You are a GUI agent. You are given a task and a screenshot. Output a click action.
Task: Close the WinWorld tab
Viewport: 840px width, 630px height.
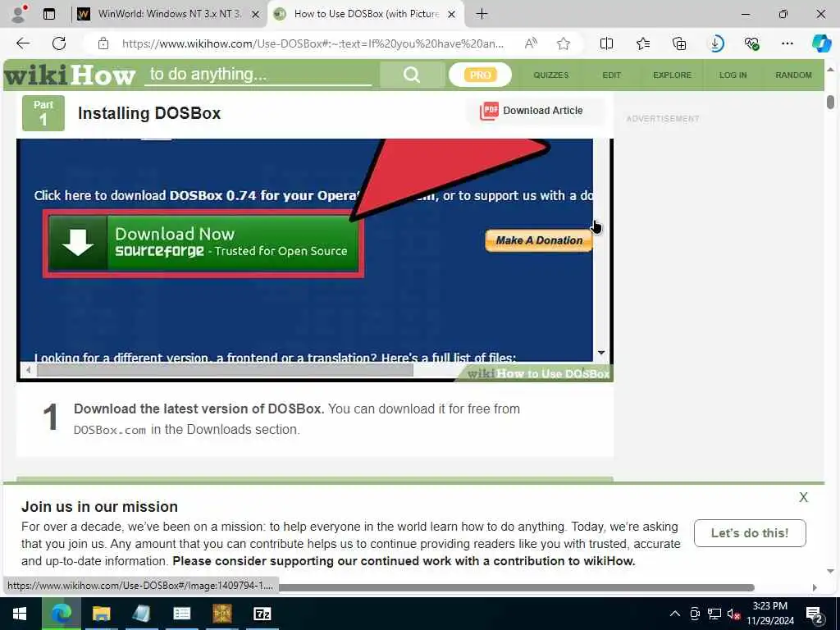point(256,15)
